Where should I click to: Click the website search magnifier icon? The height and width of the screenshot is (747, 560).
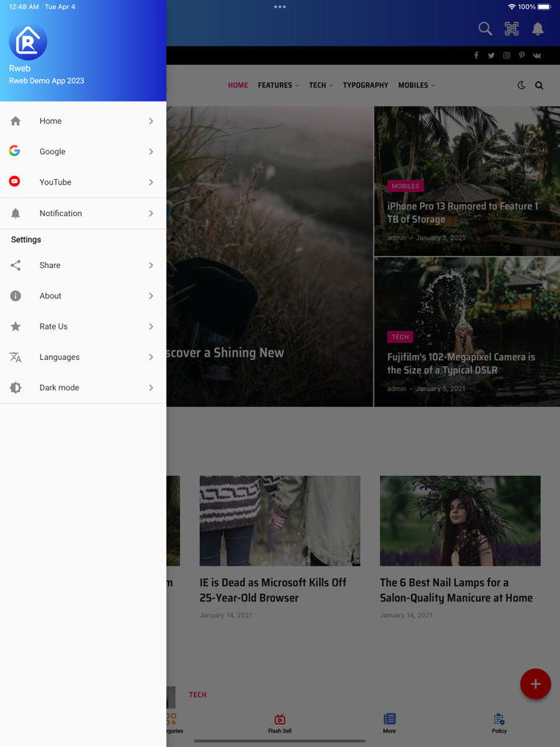[539, 86]
